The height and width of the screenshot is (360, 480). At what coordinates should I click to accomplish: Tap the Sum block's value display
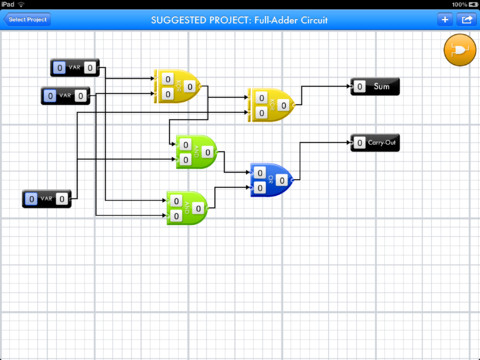[359, 87]
